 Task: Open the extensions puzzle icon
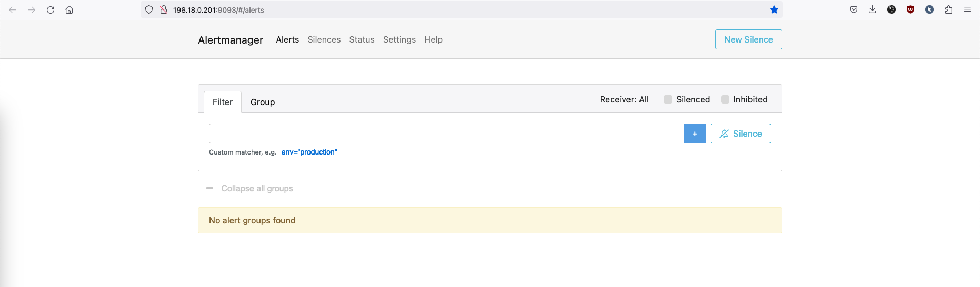(x=948, y=9)
